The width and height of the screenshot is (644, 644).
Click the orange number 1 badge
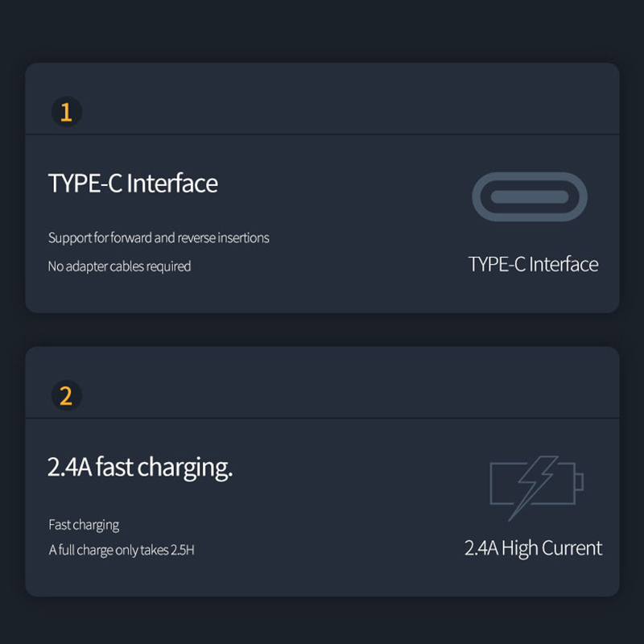[66, 112]
